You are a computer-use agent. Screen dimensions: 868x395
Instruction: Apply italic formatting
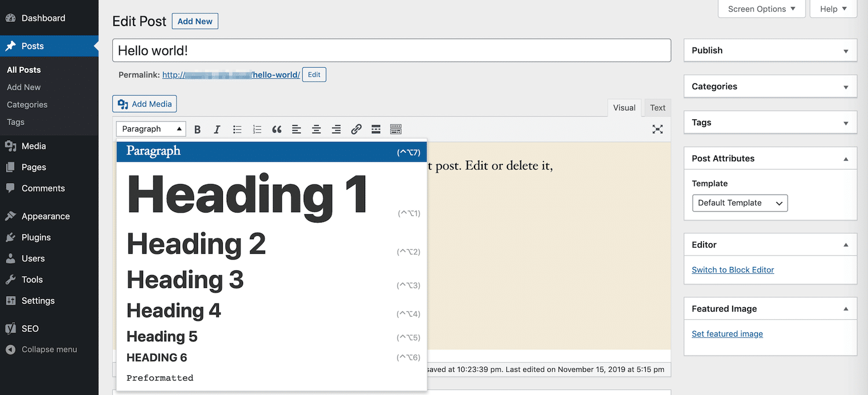click(217, 129)
